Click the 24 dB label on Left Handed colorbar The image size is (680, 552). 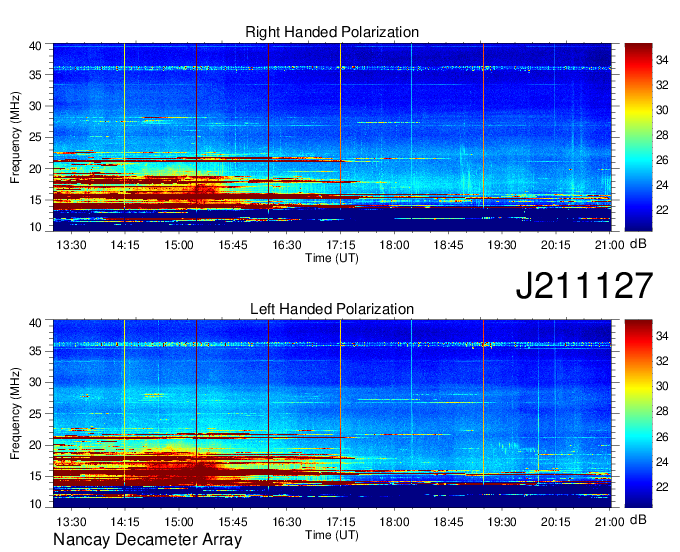pos(662,462)
